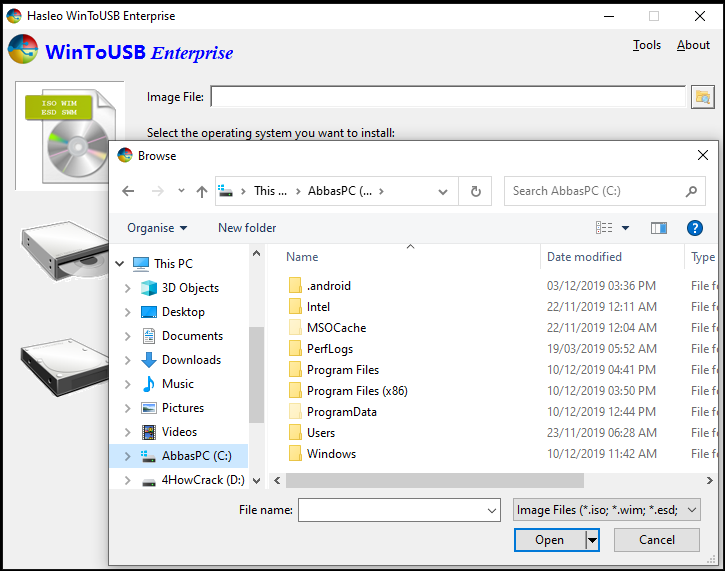This screenshot has height=571, width=725.
Task: Click the Open button
Action: (x=550, y=540)
